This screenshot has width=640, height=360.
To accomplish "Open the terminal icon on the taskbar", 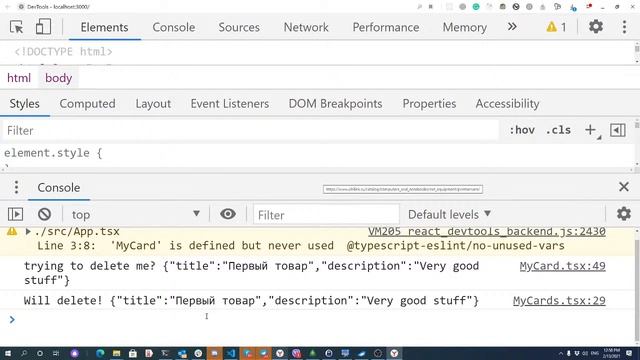I will tap(165, 353).
